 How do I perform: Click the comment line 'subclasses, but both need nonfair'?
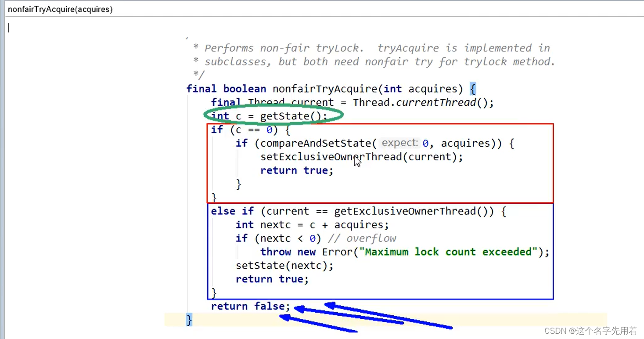coord(374,62)
